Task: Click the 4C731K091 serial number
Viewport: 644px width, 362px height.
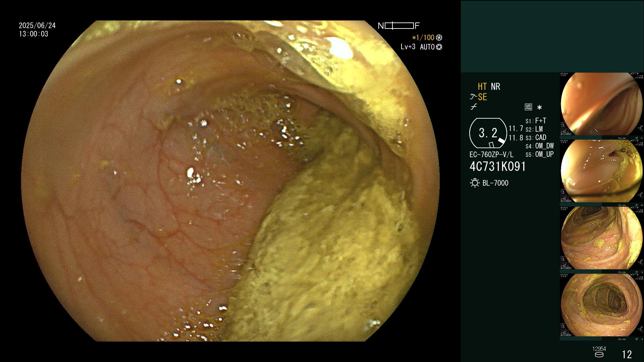Action: click(x=498, y=167)
